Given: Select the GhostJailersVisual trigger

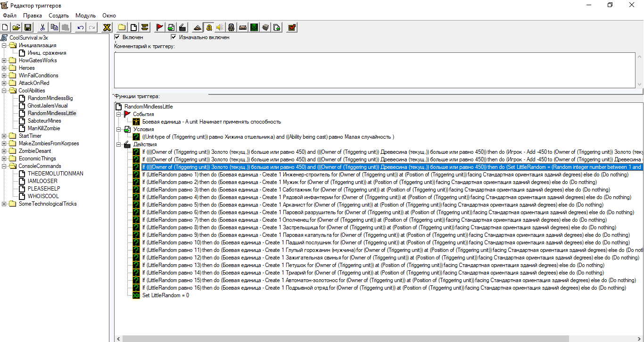Looking at the screenshot, I should (x=47, y=106).
